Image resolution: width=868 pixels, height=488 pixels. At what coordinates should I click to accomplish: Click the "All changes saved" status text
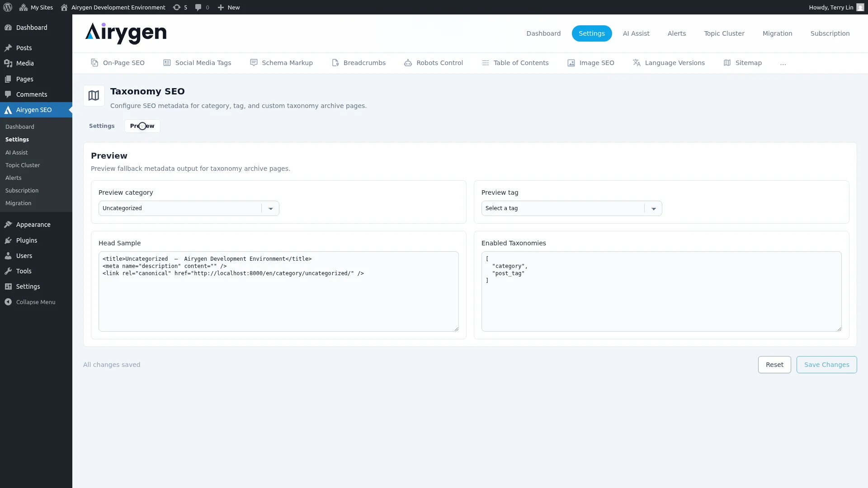pos(112,365)
